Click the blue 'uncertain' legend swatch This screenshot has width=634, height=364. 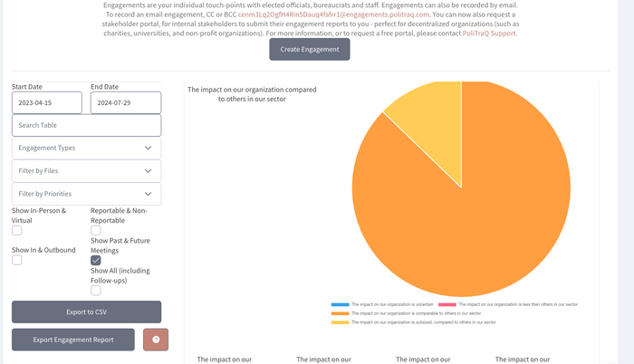point(341,304)
